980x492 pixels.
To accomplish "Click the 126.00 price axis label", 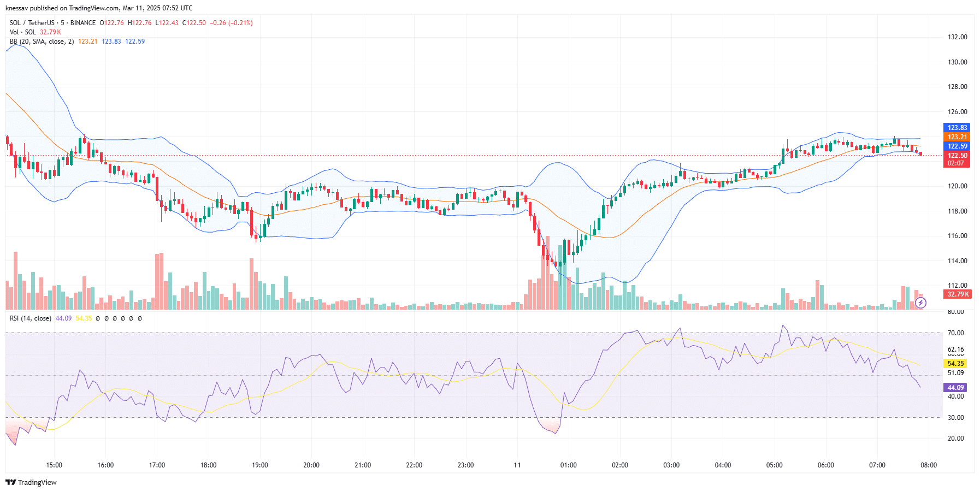I will point(958,112).
